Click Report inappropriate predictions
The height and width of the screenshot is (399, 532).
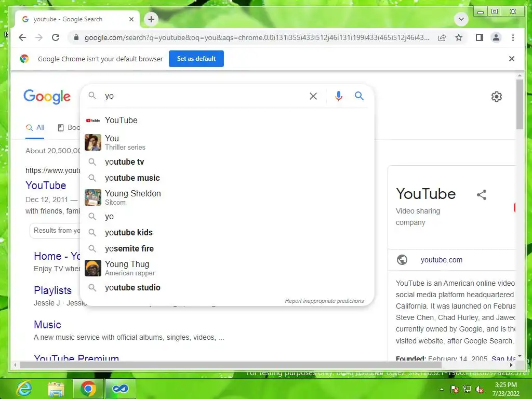pos(324,301)
